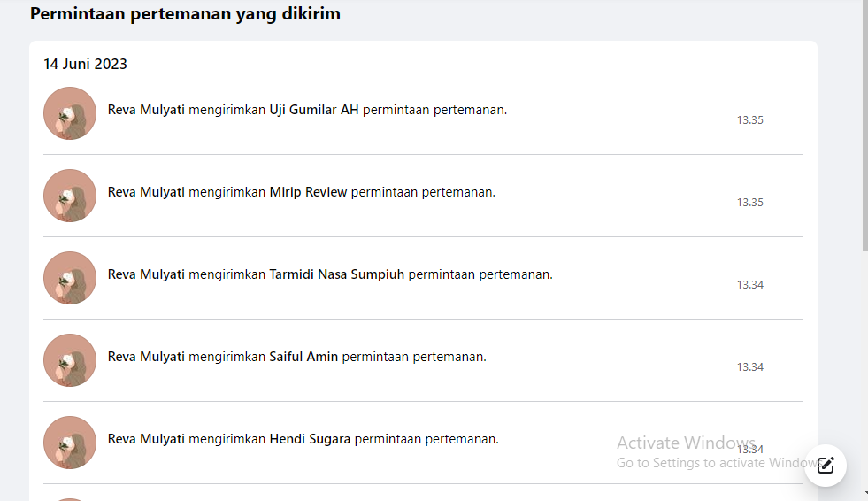Click profile picture beside Hendi Sugara entry
Viewport: 868px width, 501px height.
(70, 443)
